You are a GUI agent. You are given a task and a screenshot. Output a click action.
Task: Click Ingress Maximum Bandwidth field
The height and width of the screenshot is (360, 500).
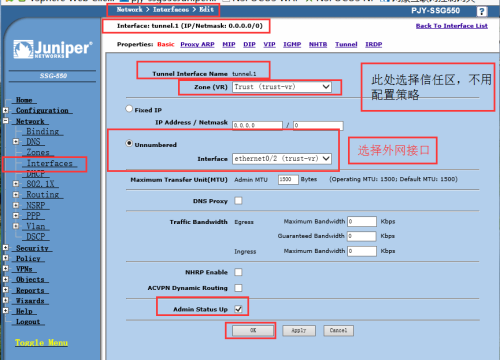[x=362, y=251]
